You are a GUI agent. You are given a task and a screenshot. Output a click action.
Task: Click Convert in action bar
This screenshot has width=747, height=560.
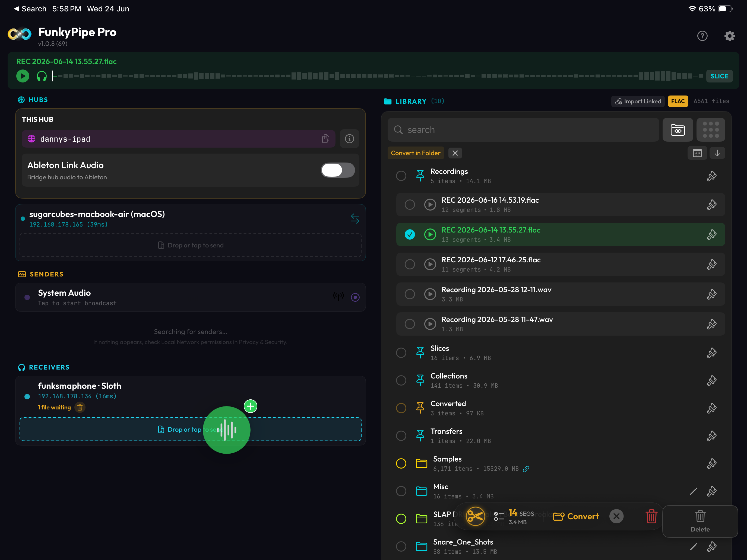tap(576, 517)
